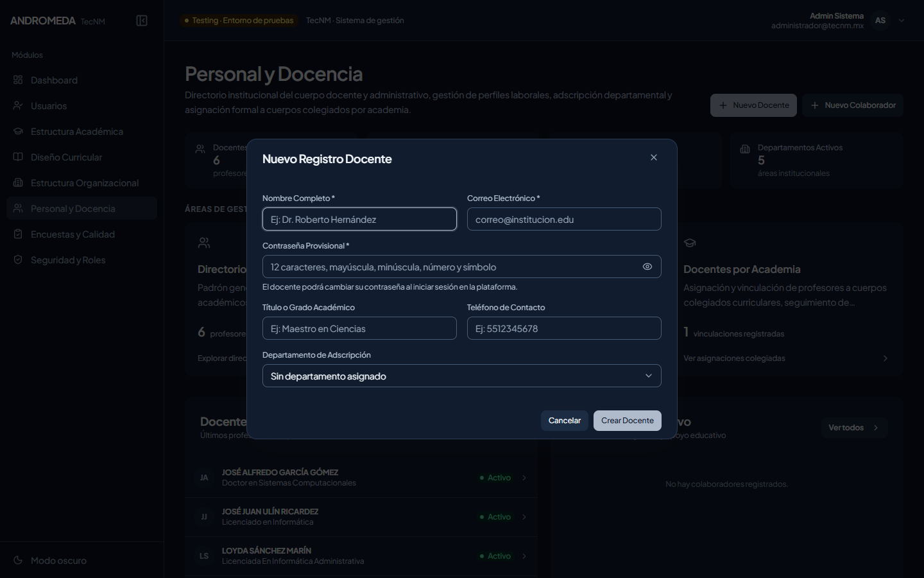924x578 pixels.
Task: Open Dashboard module in sidebar
Action: tap(81, 80)
